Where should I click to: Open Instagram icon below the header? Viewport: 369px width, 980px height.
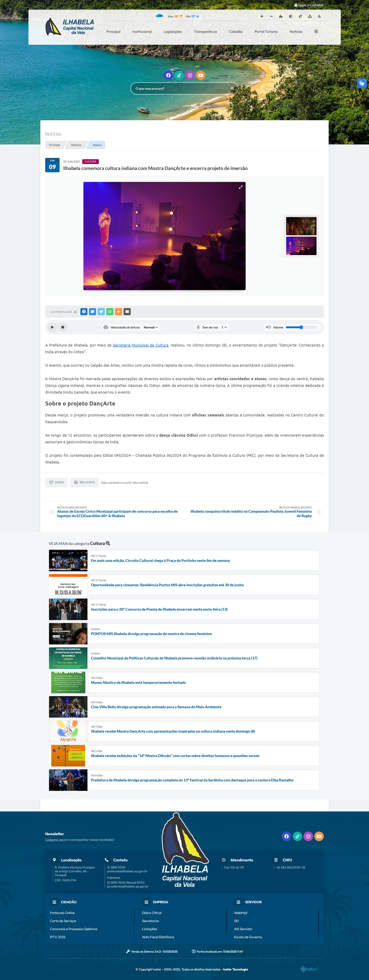[x=190, y=75]
